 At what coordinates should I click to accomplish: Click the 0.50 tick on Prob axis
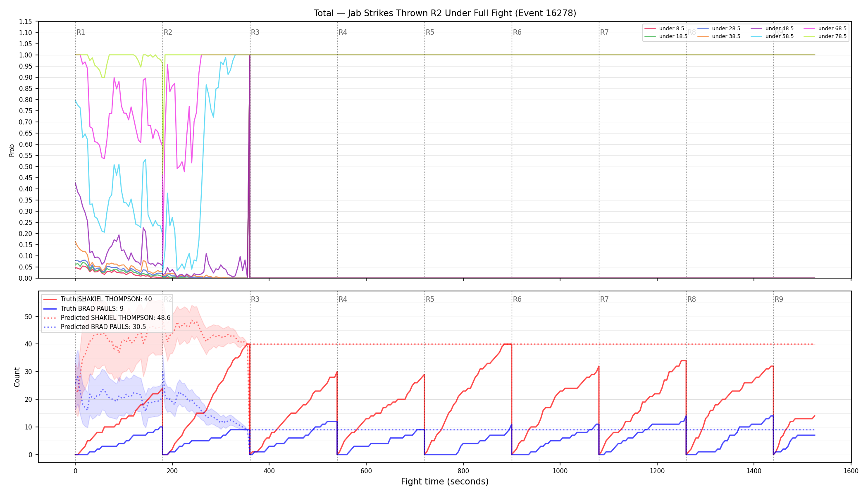[x=26, y=167]
